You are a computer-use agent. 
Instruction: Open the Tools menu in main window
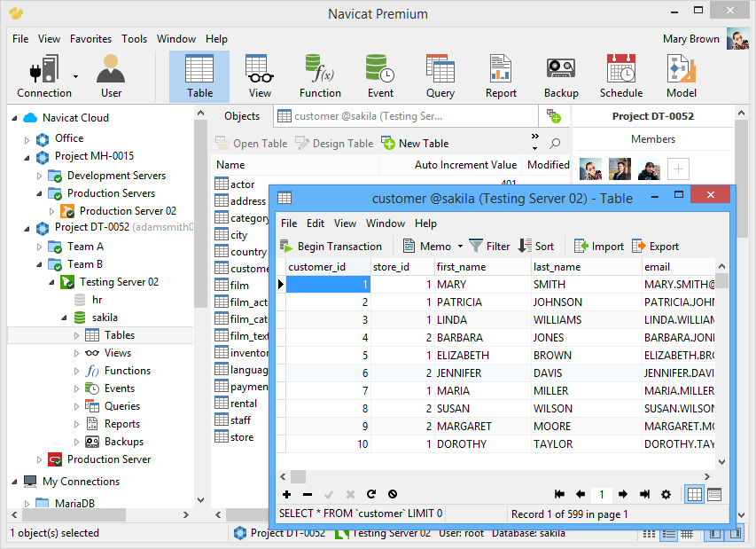click(134, 39)
